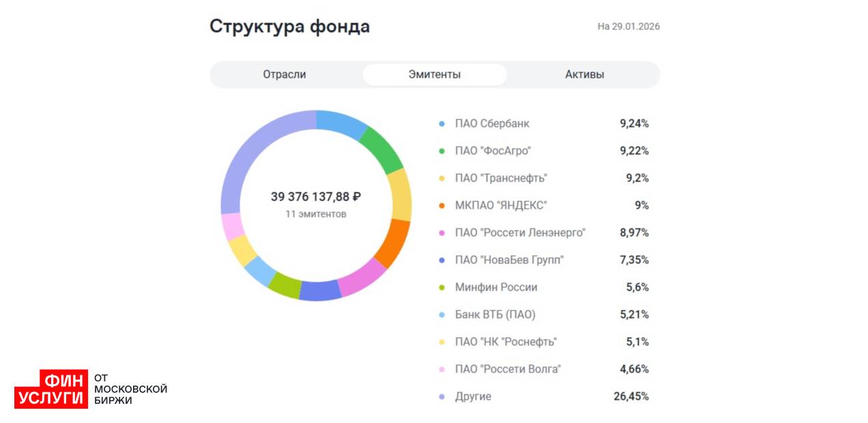Viewport: 868px width, 423px height.
Task: Choose Минфин России legend item
Action: (496, 288)
